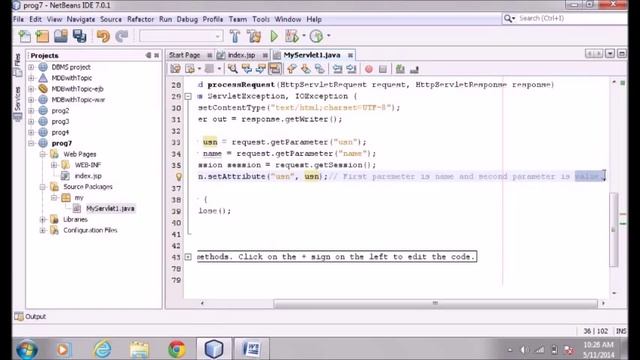This screenshot has height=360, width=640.
Task: Click the Open Project toolbar icon
Action: click(61, 36)
